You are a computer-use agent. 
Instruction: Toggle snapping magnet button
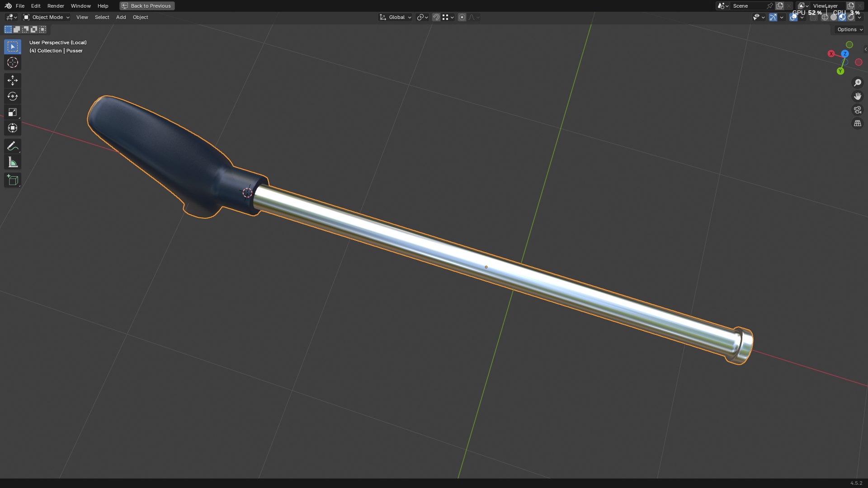pyautogui.click(x=436, y=17)
